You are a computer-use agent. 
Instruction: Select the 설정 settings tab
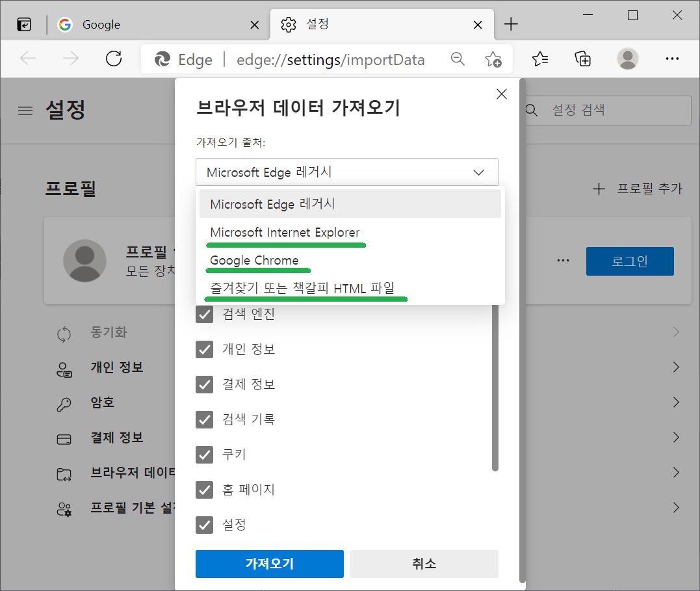(x=382, y=24)
